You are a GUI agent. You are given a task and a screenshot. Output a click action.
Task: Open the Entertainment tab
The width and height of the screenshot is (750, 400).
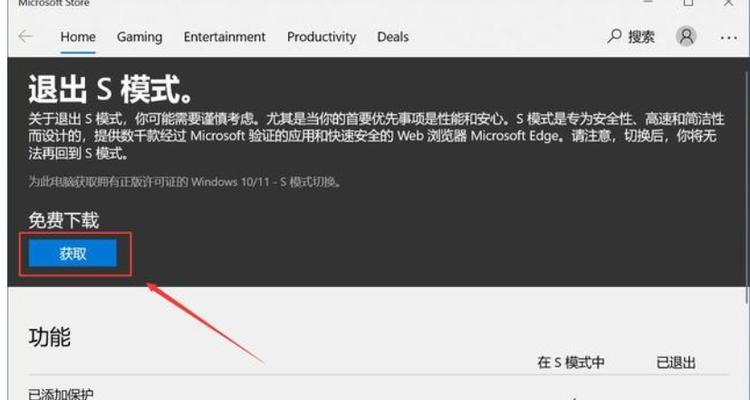(x=224, y=37)
